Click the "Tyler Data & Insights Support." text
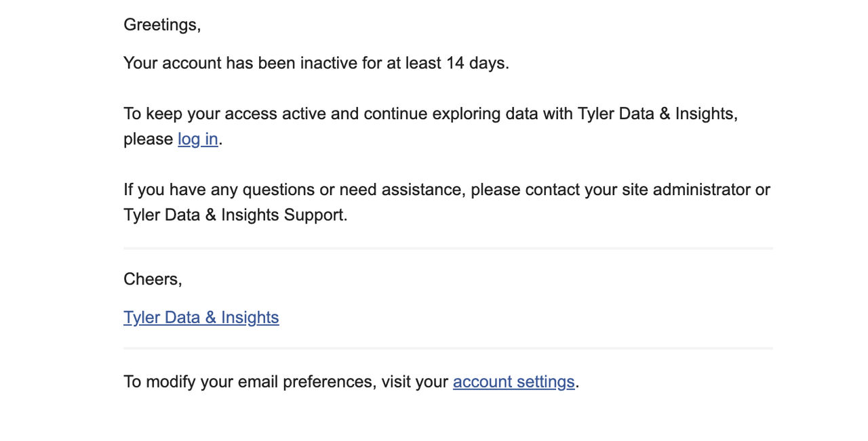Viewport: 868px width, 441px height. pyautogui.click(x=235, y=215)
